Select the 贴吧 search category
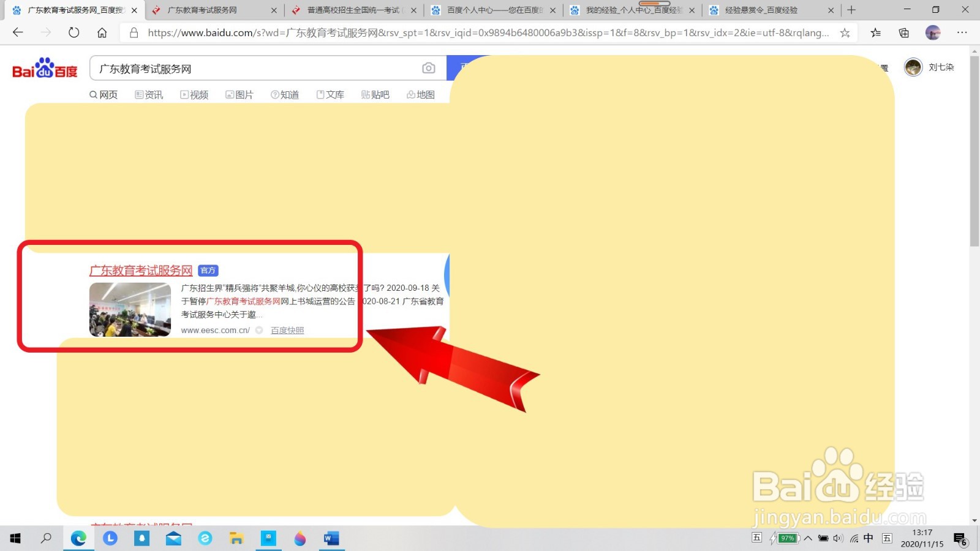The height and width of the screenshot is (551, 980). click(375, 95)
